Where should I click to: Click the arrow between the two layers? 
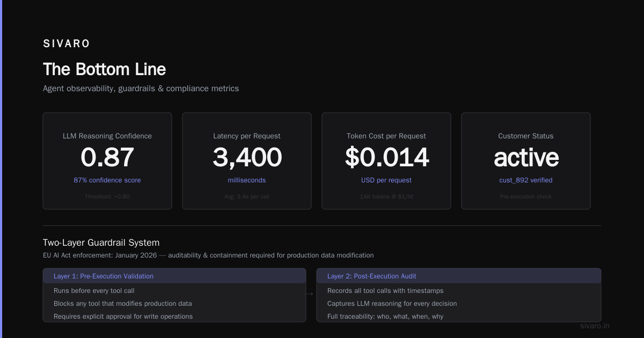[x=309, y=294]
